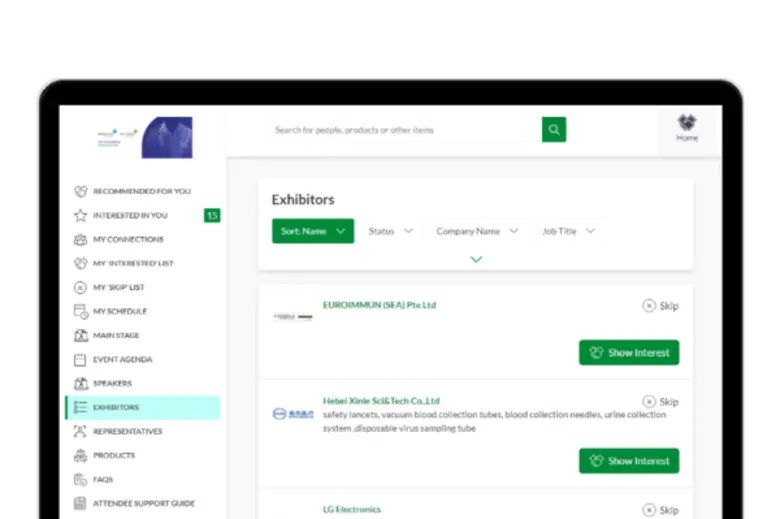Viewport: 780px width, 519px height.
Task: Skip the LG Electronics exhibitor
Action: [x=660, y=510]
